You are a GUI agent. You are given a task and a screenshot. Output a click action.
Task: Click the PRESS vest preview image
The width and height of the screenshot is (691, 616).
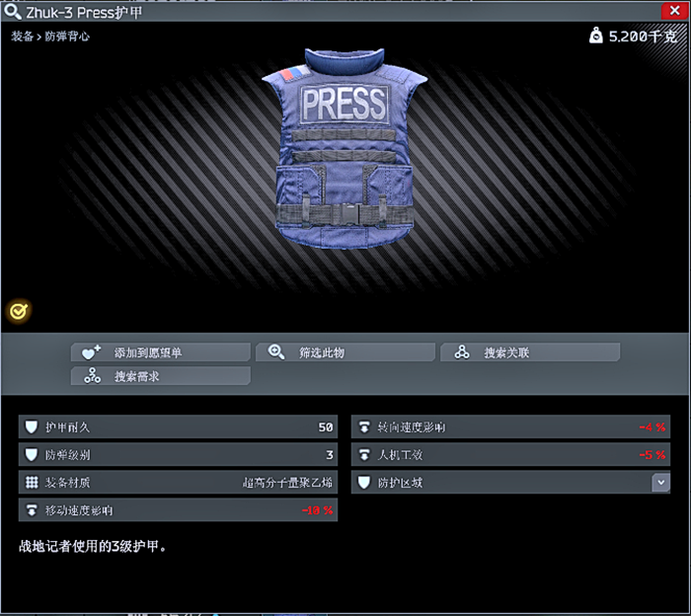point(345,148)
